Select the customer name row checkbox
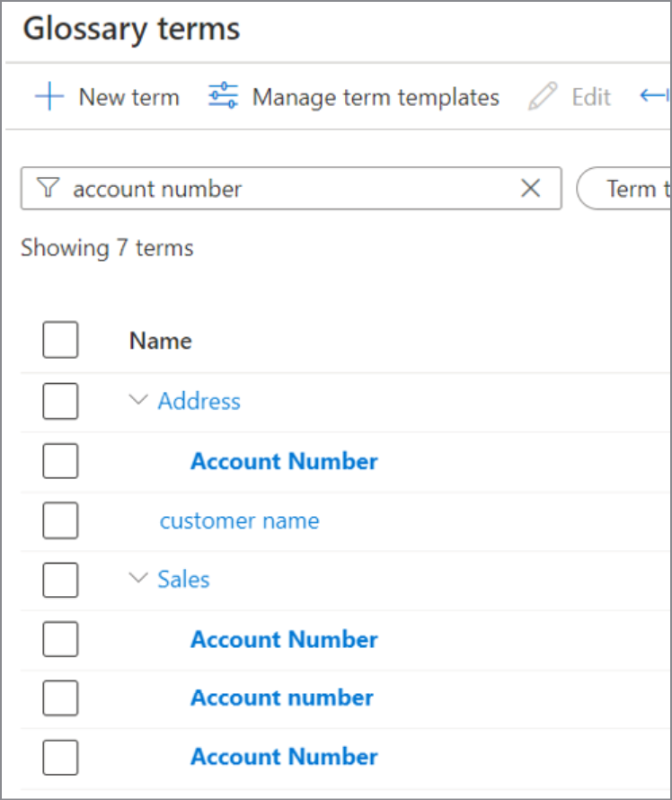672x800 pixels. tap(60, 520)
